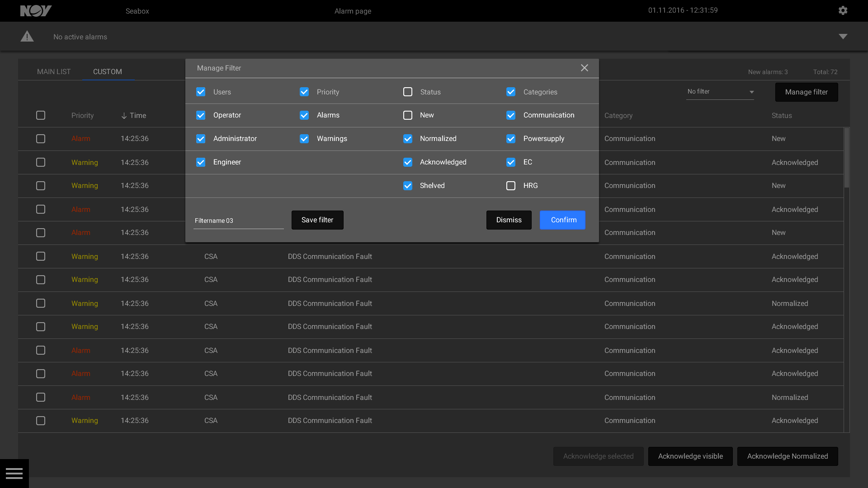868x488 pixels.
Task: Open settings gear icon
Action: (x=843, y=10)
